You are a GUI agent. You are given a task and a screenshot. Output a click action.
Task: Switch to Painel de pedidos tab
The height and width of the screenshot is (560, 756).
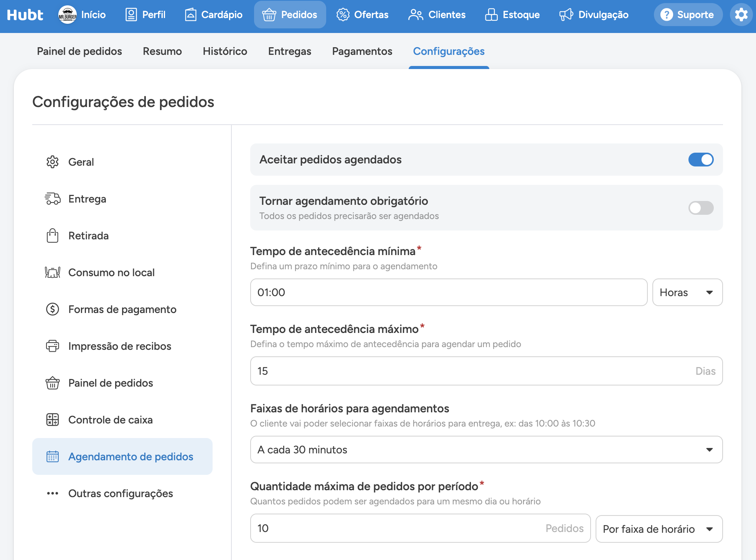(79, 51)
